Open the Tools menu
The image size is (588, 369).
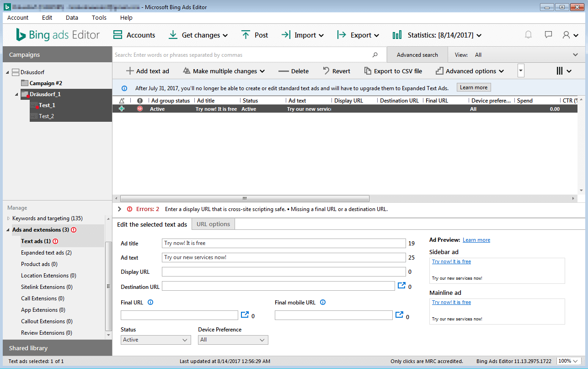pyautogui.click(x=99, y=17)
